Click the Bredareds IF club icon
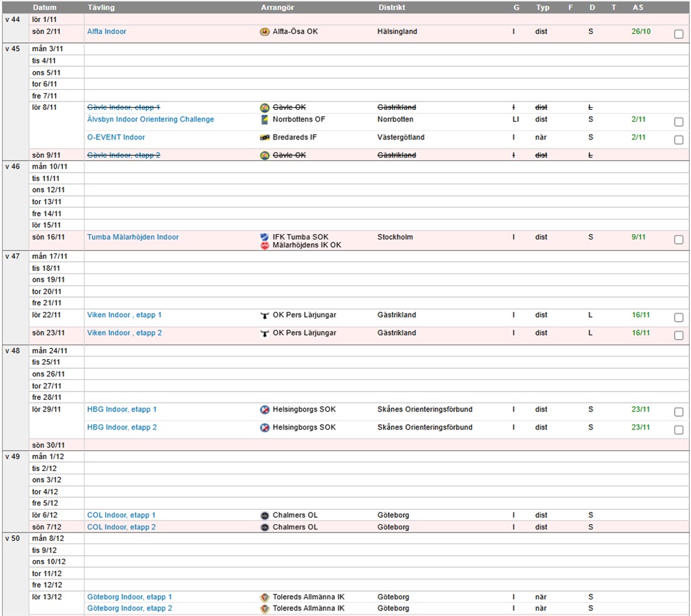691x616 pixels. (x=264, y=137)
